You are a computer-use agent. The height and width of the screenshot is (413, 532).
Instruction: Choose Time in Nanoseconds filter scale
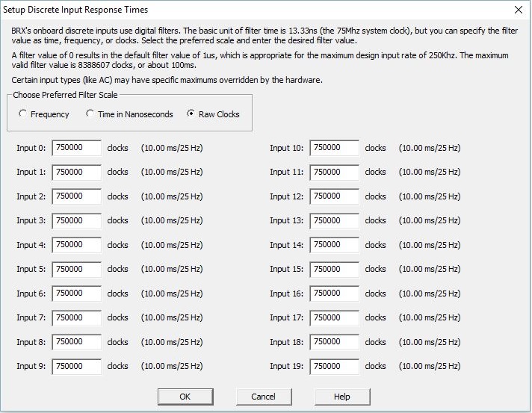pos(90,114)
